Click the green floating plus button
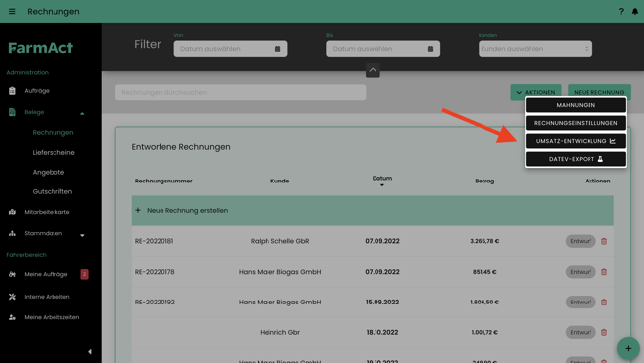Image resolution: width=644 pixels, height=363 pixels. [x=628, y=348]
